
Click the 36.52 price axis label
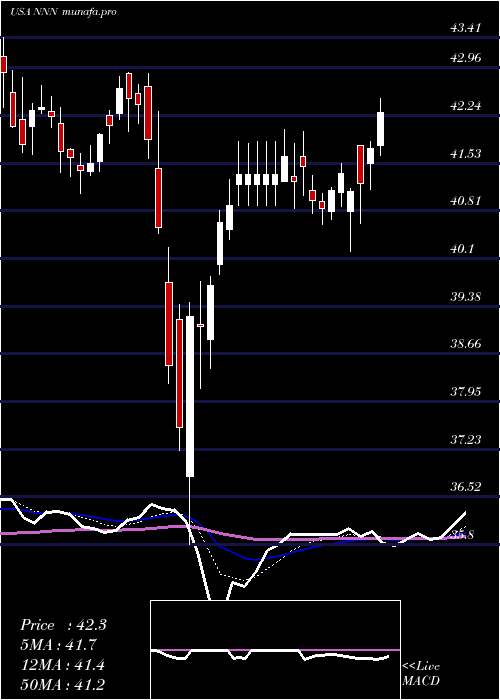(466, 487)
